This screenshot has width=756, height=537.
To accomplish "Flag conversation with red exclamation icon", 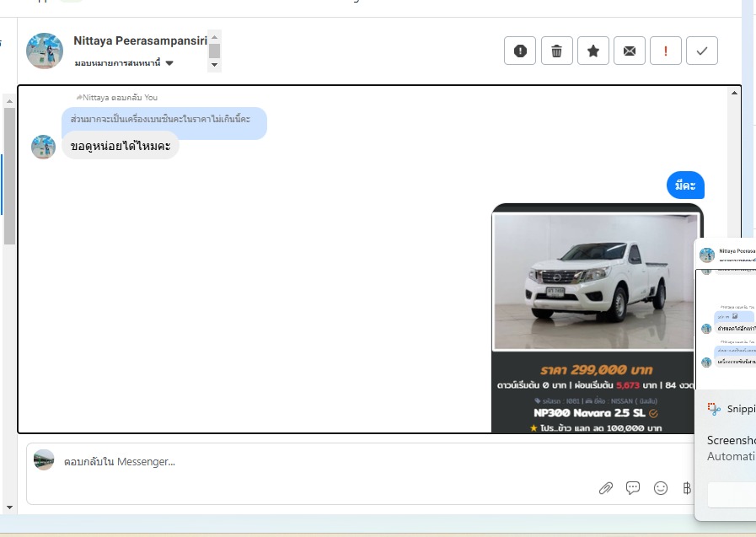I will pyautogui.click(x=666, y=51).
